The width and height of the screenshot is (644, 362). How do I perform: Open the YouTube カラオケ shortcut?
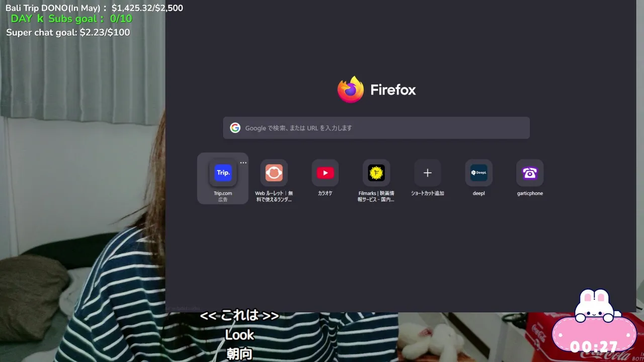point(325,173)
